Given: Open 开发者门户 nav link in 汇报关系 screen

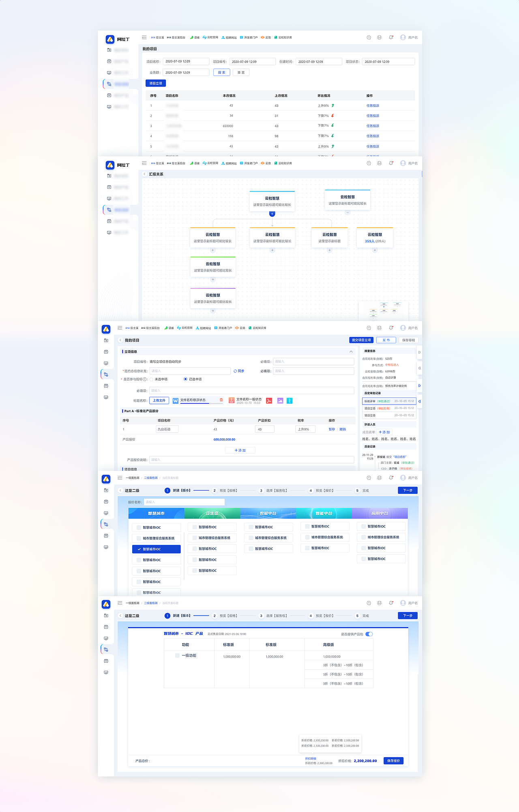Looking at the screenshot, I should pyautogui.click(x=249, y=163).
